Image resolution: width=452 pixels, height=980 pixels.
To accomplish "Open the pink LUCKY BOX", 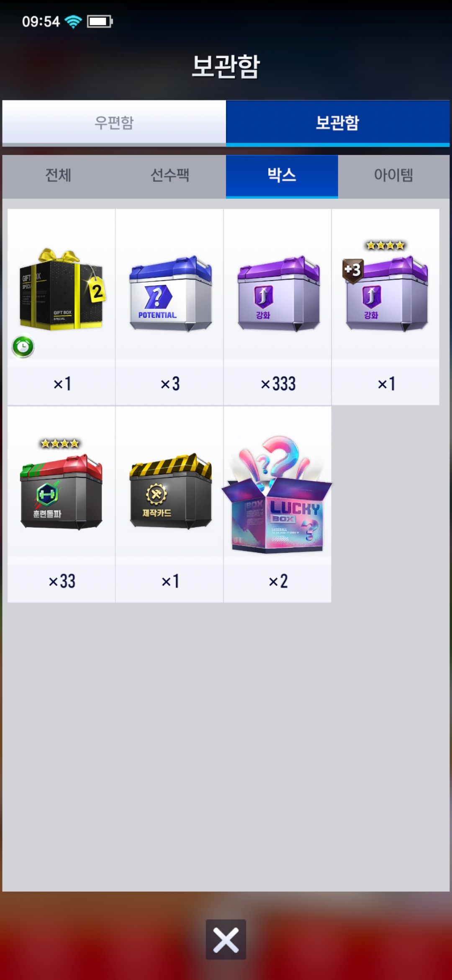I will (x=277, y=494).
